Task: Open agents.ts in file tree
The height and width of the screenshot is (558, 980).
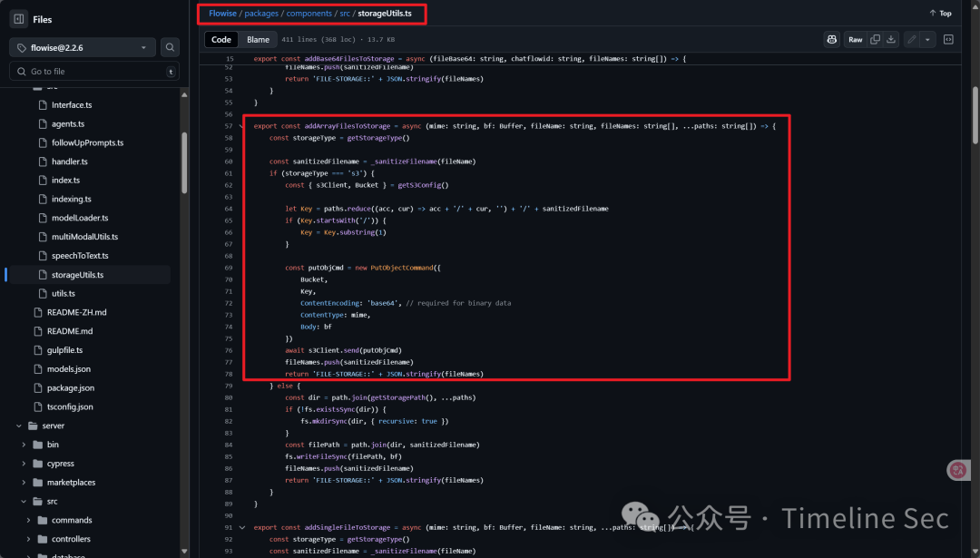Action: pos(68,123)
